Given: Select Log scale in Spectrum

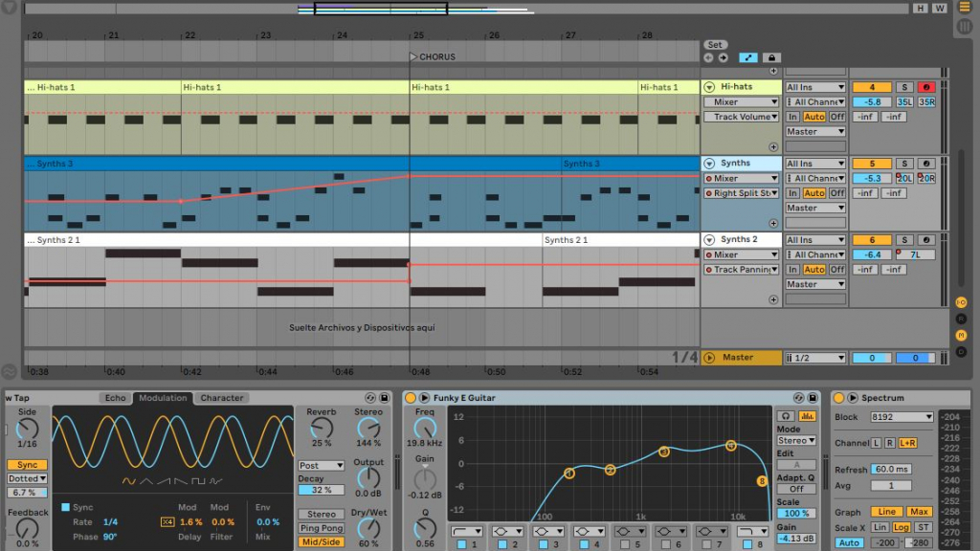Looking at the screenshot, I should (x=901, y=528).
